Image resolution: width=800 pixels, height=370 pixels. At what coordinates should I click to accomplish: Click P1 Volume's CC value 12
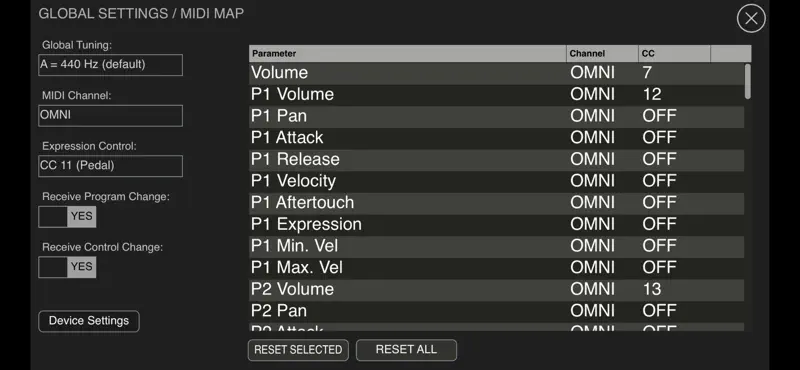(x=652, y=94)
